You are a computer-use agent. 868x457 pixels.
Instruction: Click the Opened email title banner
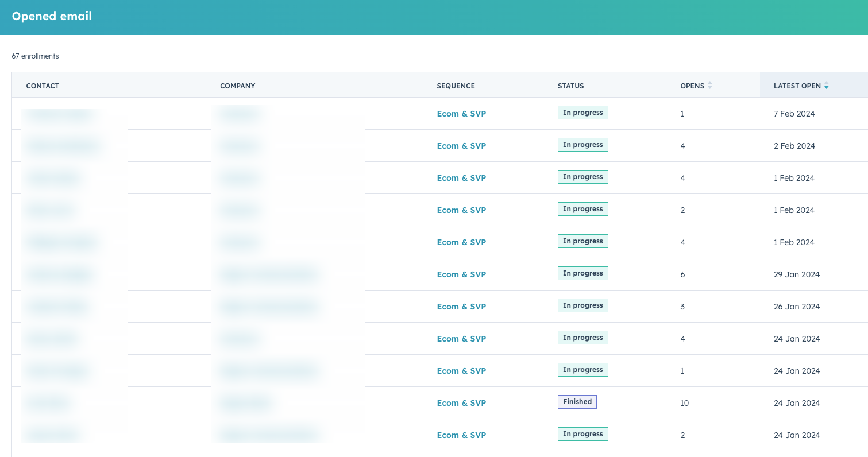click(x=52, y=16)
